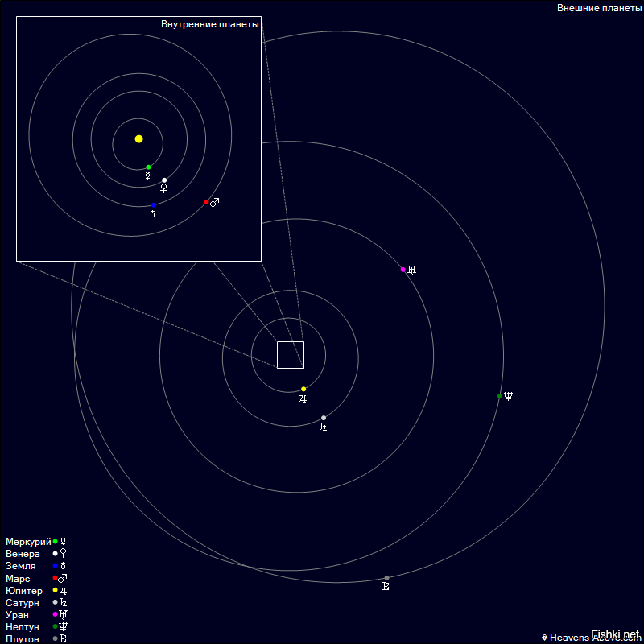The width and height of the screenshot is (644, 644).
Task: Select Uranus's magenta dot on its orbit
Action: point(403,270)
